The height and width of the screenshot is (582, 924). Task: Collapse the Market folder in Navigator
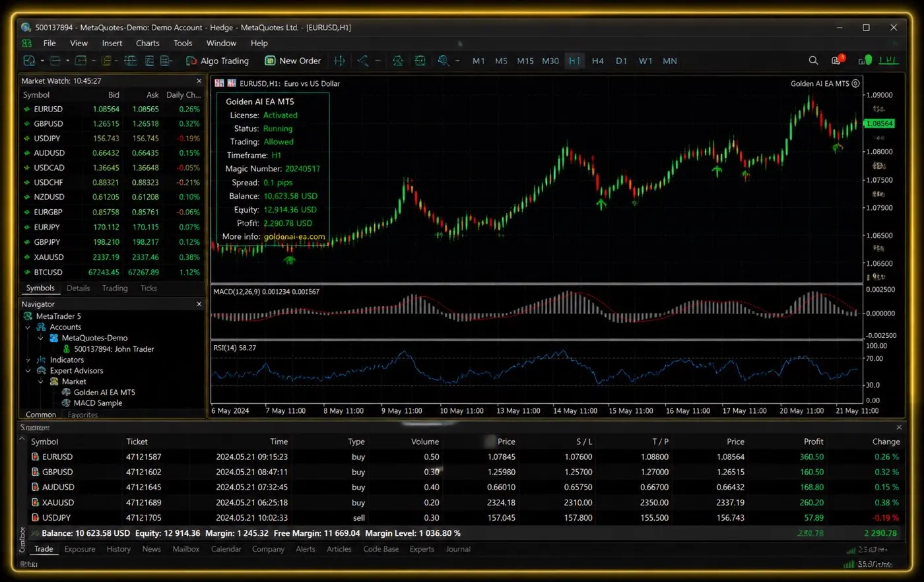41,381
